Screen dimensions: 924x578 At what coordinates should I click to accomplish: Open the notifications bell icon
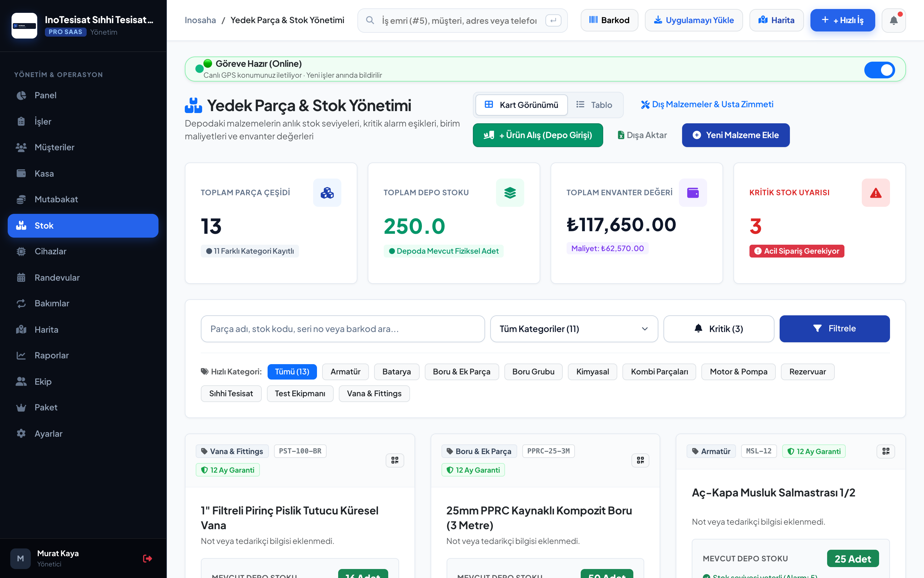click(894, 20)
